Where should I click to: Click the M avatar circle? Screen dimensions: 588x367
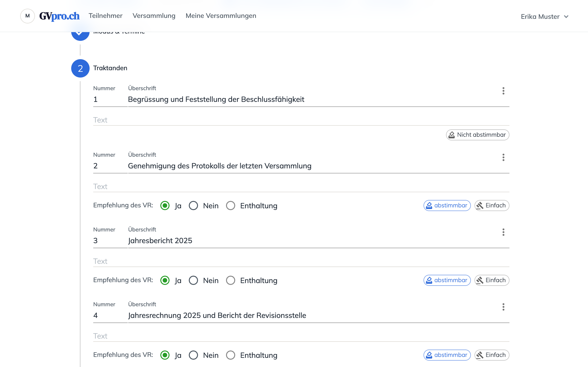(x=28, y=16)
